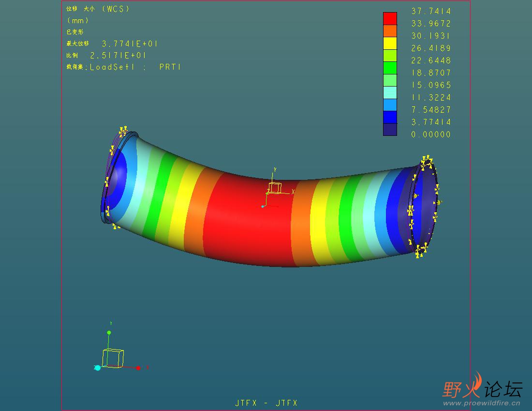Click the yellow legend color swatch
Screen dimensions: 532x411
(390, 44)
